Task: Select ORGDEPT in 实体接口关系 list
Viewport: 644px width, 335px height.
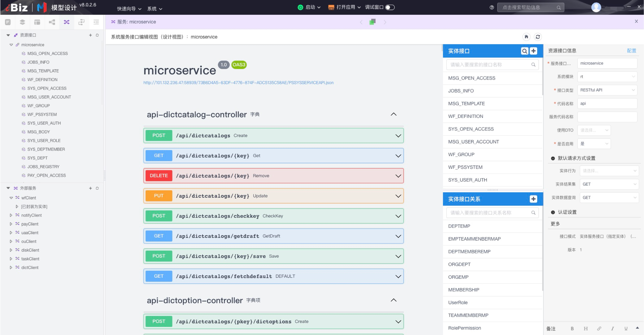Action: pos(492,264)
